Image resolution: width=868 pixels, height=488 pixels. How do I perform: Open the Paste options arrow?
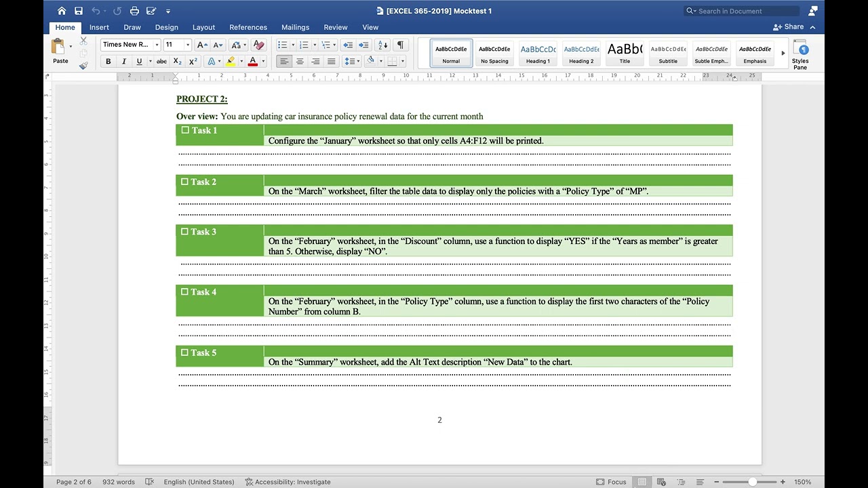[71, 47]
